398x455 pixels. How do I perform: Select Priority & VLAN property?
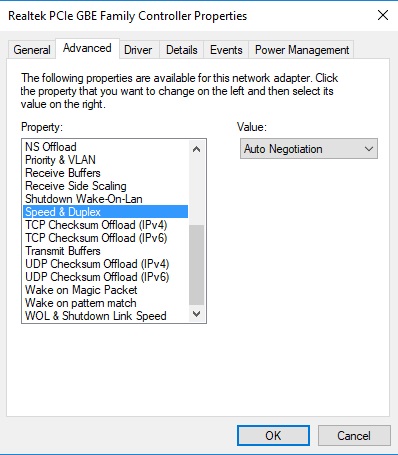coord(105,160)
